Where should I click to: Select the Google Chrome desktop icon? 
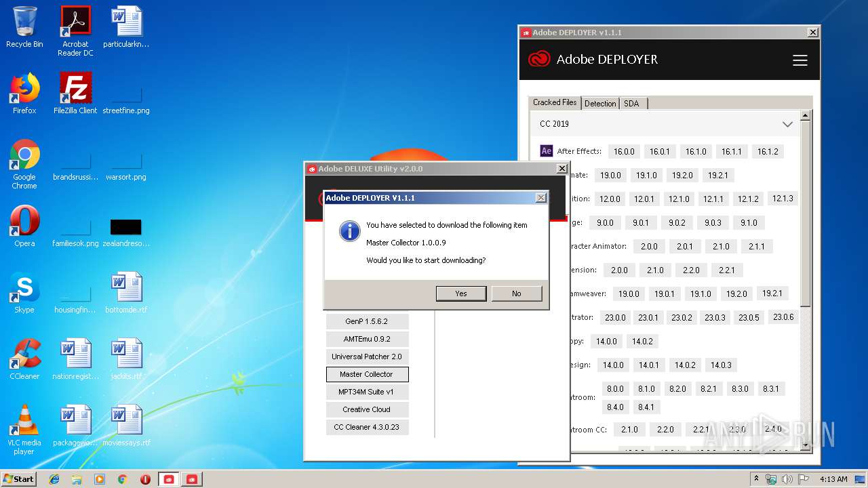[24, 164]
